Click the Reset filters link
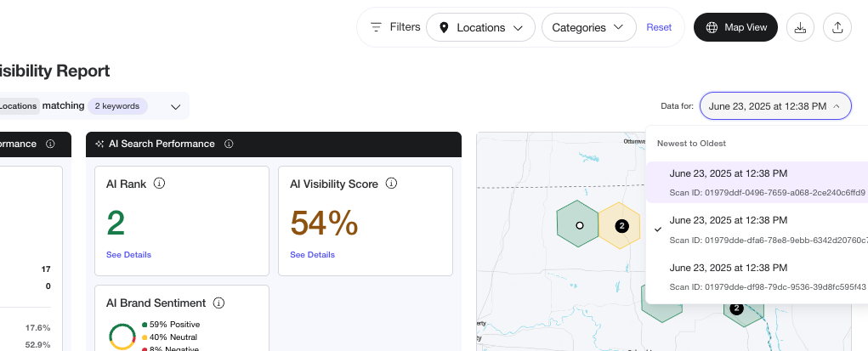 659,27
